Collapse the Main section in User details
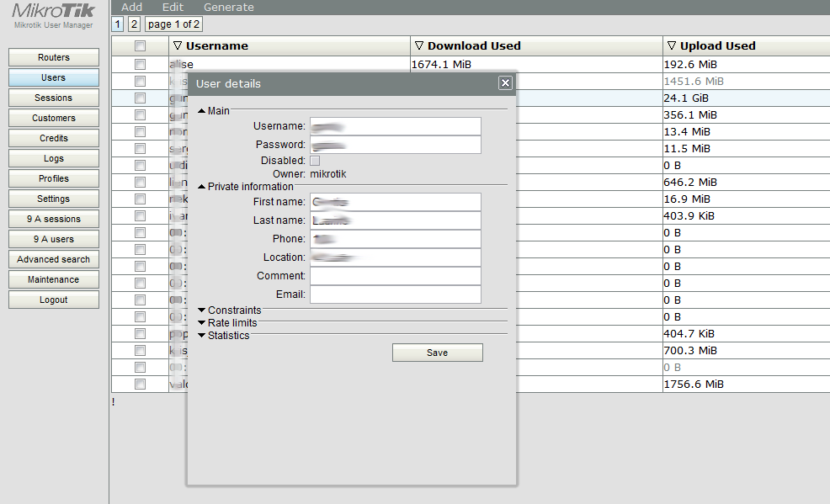Image resolution: width=830 pixels, height=504 pixels. 201,110
